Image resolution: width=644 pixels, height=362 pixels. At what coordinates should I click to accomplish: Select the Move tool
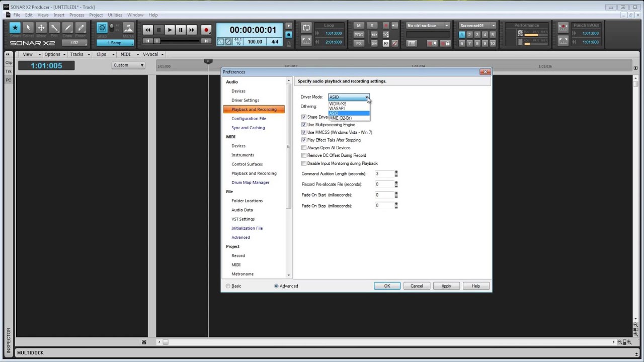pos(41,29)
